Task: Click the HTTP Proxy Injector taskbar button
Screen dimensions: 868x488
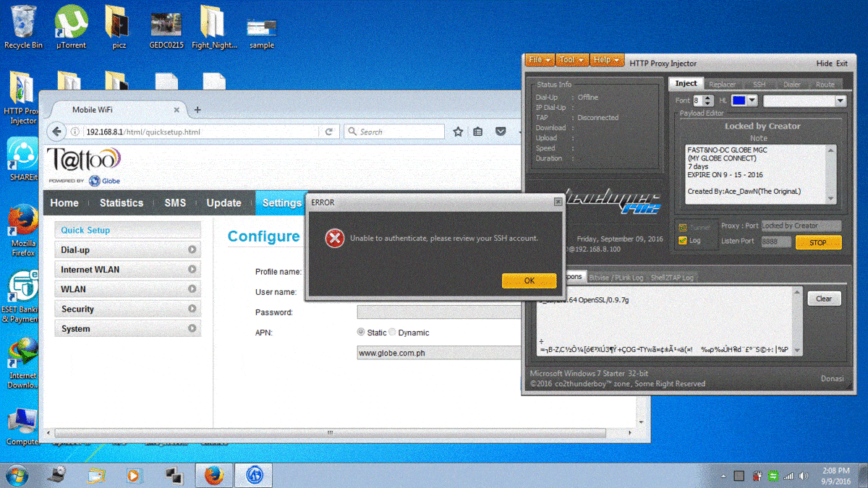Action: coord(253,475)
